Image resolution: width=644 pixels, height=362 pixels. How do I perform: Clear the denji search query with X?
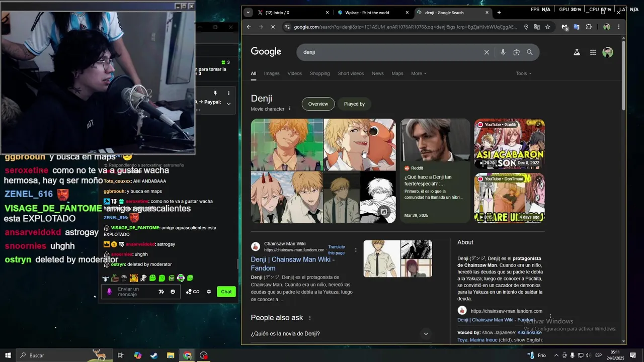tap(487, 52)
